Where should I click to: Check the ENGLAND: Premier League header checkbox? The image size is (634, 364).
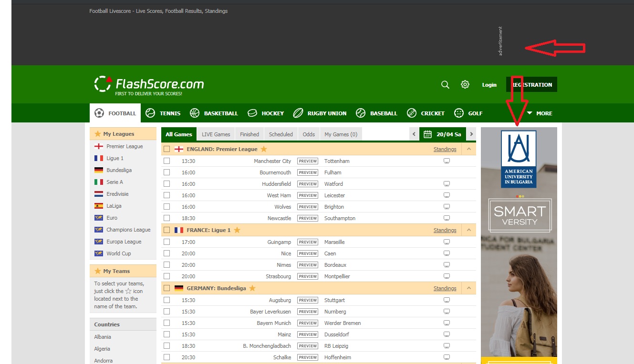coord(166,149)
